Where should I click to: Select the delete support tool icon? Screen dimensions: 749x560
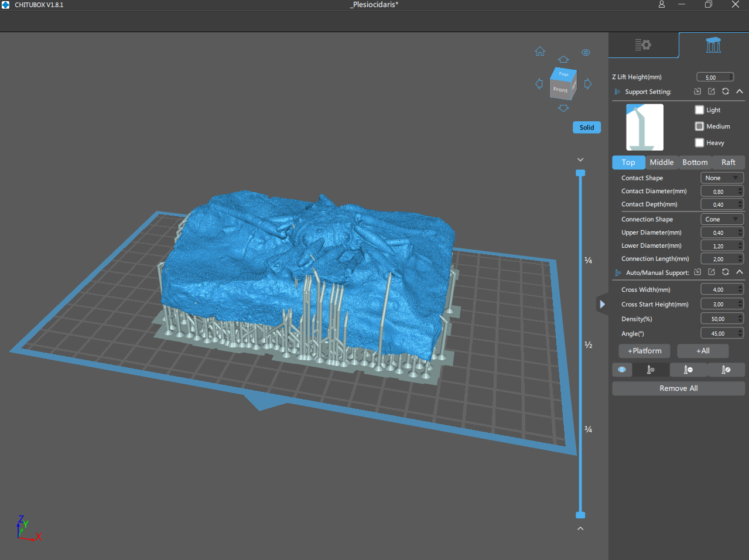[x=688, y=370]
